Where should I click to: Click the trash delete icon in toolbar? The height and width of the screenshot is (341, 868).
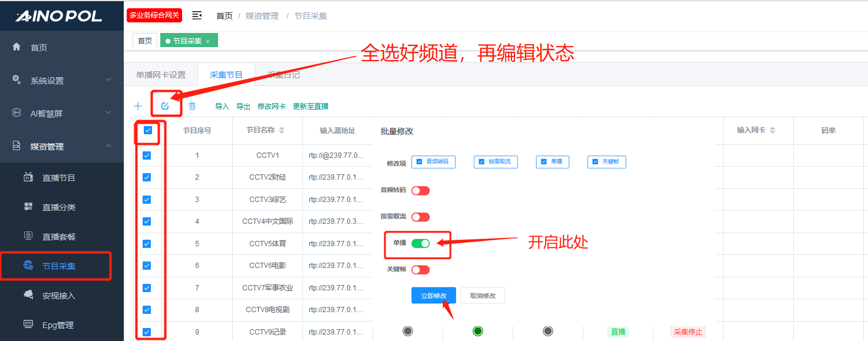coord(192,107)
